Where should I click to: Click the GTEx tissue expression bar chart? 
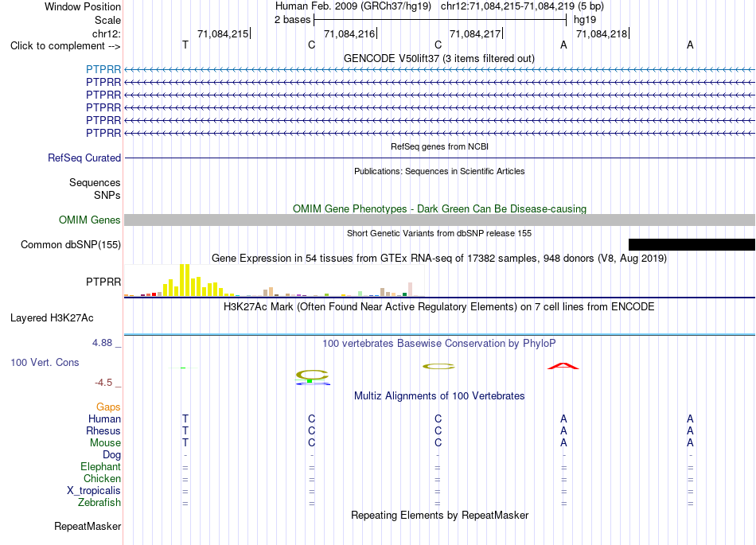click(x=274, y=280)
